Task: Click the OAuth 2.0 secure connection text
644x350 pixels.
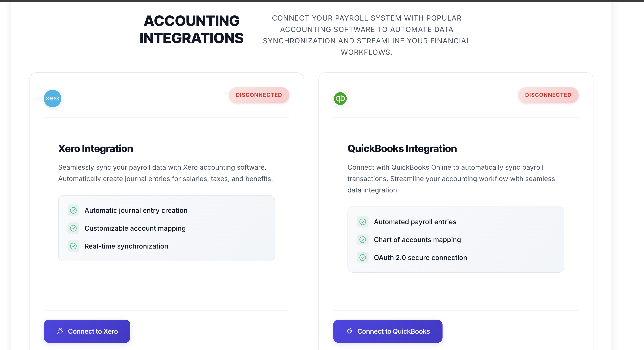Action: (x=420, y=257)
